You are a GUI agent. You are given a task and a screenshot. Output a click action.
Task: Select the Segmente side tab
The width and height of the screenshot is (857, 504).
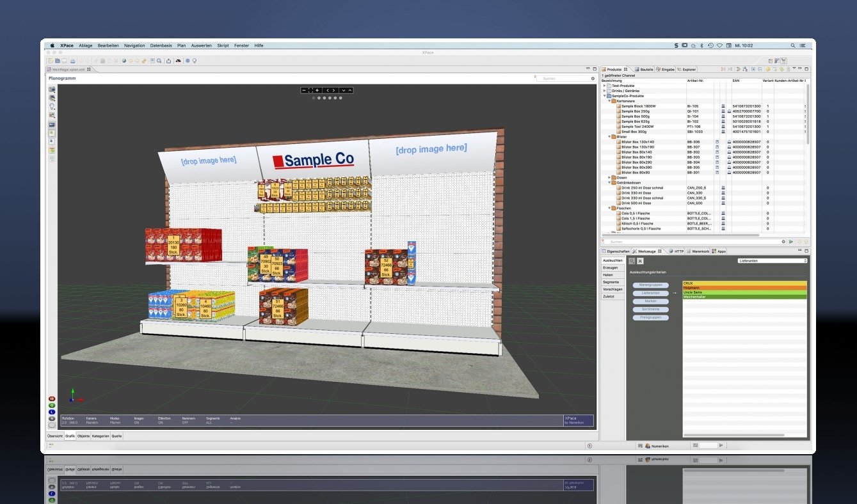[613, 282]
